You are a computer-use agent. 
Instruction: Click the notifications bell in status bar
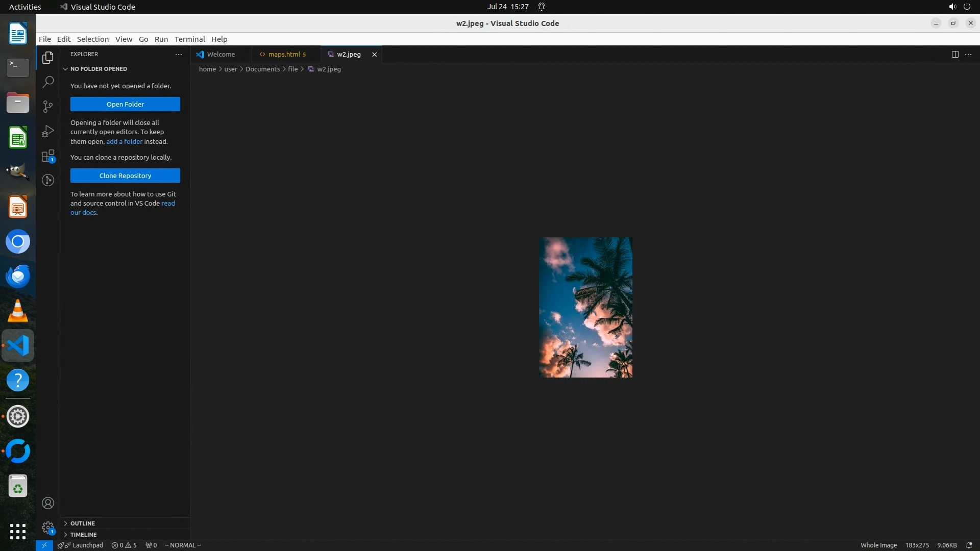coord(969,545)
